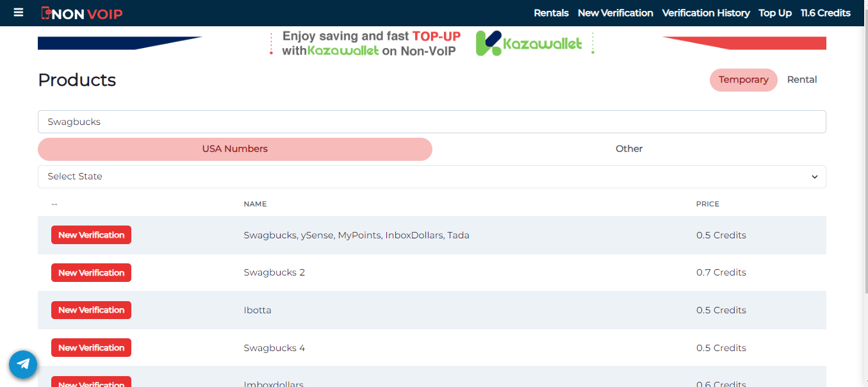Expand the state selection list
The image size is (868, 387).
click(x=432, y=176)
